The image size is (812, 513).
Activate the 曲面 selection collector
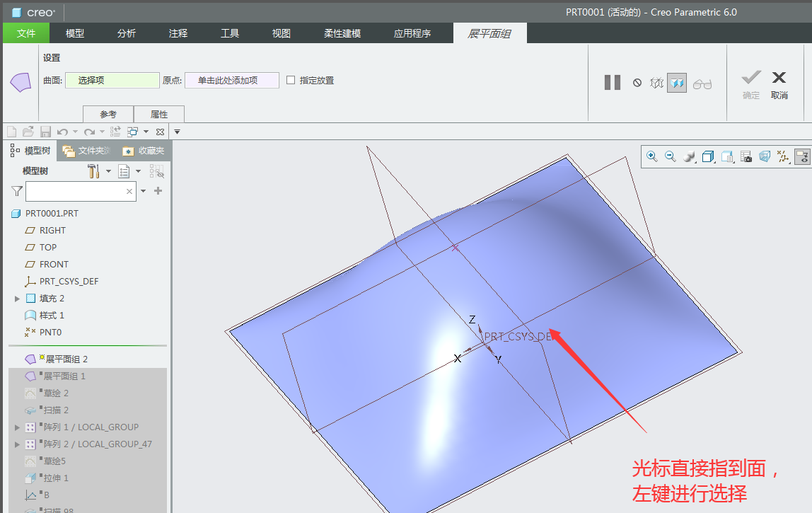click(x=112, y=81)
